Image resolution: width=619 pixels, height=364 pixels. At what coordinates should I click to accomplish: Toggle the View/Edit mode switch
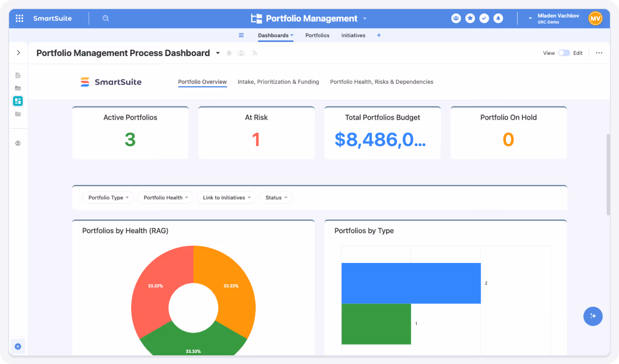(564, 53)
